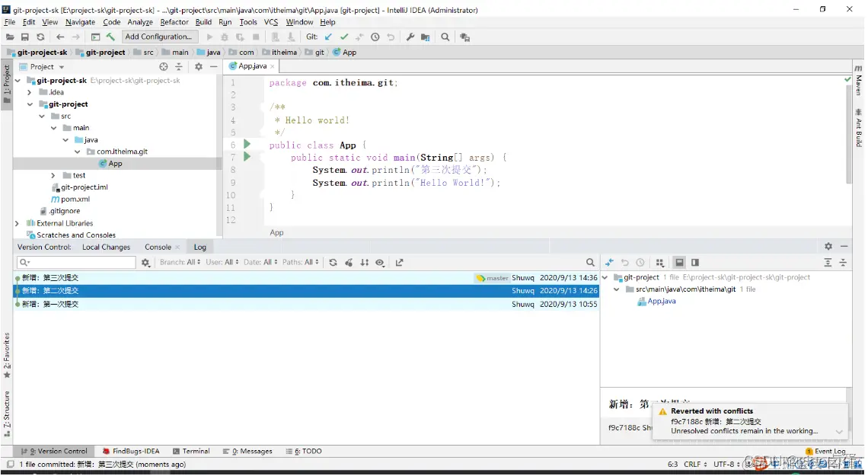This screenshot has width=868, height=476.
Task: Toggle the preview diff button in log toolbar
Action: (x=694, y=263)
